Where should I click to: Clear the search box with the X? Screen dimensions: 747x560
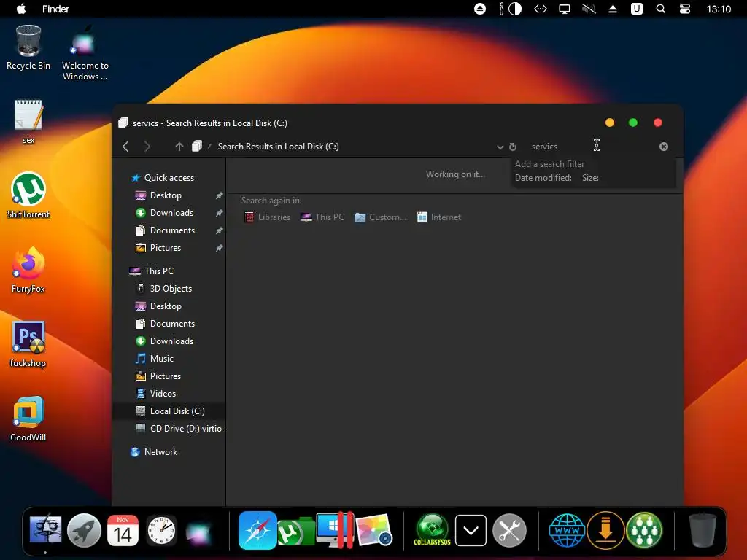coord(664,146)
